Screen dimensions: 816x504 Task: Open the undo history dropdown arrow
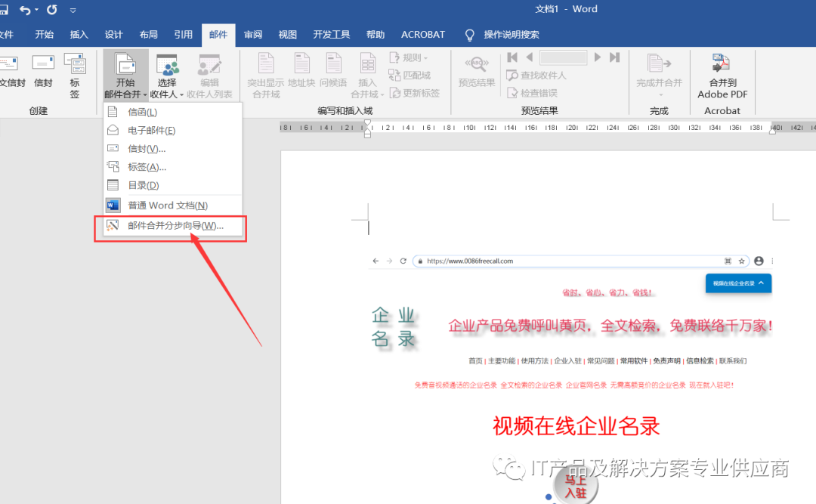[x=36, y=10]
